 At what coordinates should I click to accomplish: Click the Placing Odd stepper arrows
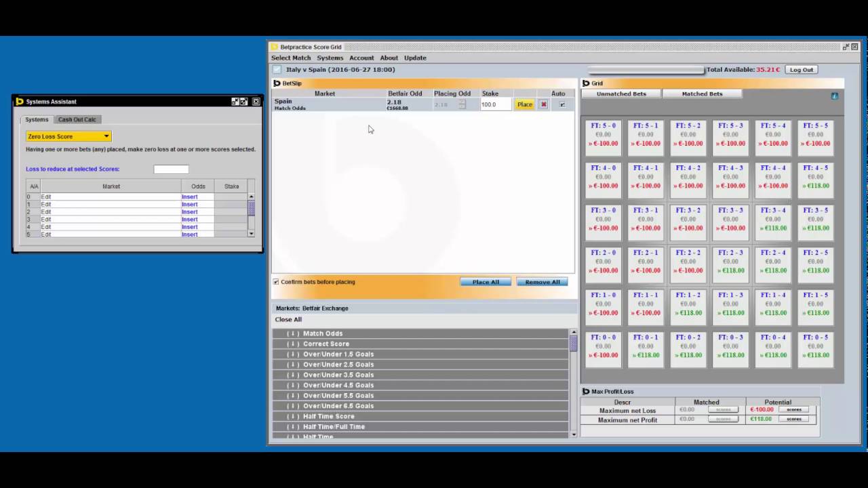click(462, 104)
